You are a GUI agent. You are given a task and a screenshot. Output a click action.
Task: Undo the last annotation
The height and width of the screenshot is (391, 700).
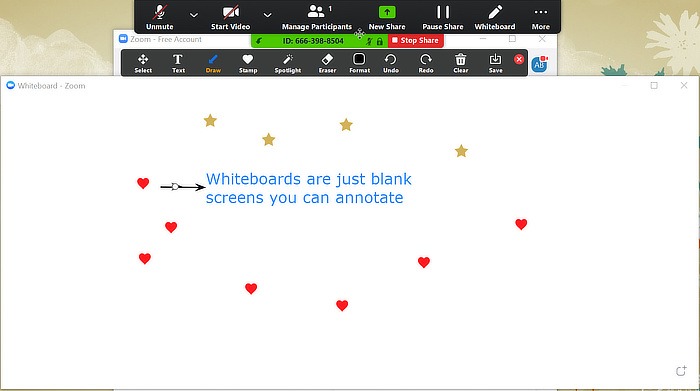[x=391, y=63]
